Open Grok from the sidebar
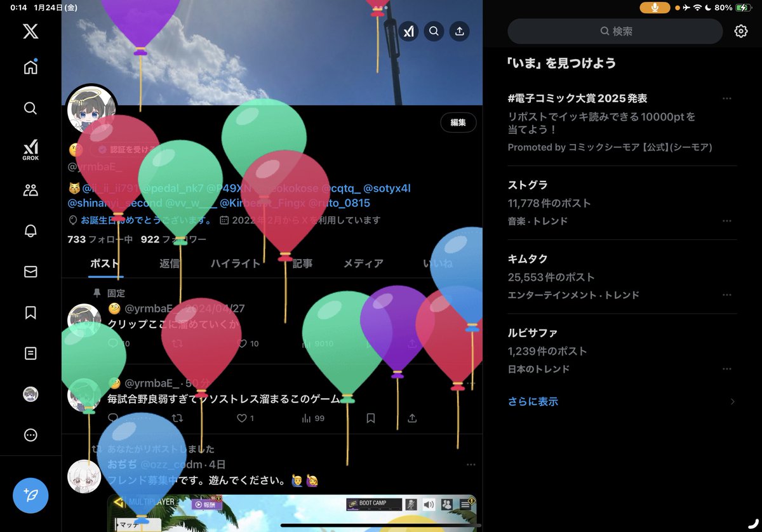The height and width of the screenshot is (532, 762). click(x=30, y=150)
